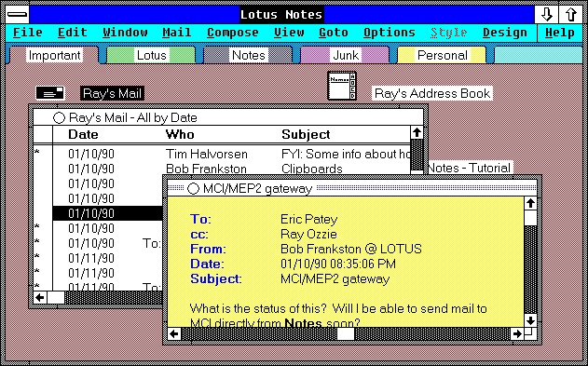Open Ray's Mail database icon

[x=50, y=93]
